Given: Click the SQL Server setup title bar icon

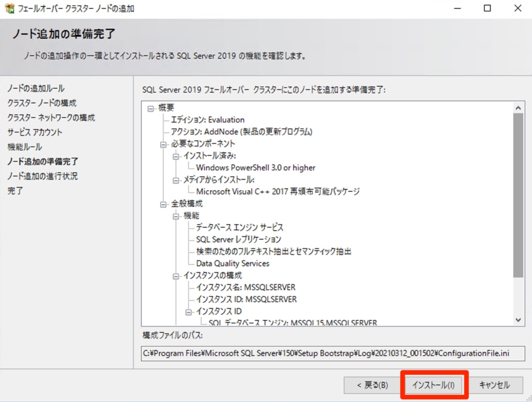Looking at the screenshot, I should 9,8.
